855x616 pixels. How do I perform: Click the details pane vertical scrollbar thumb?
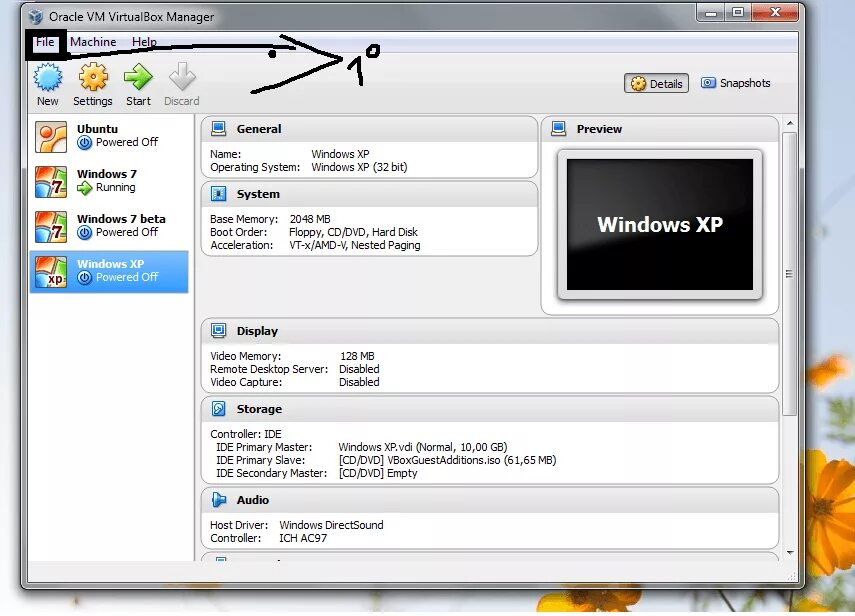click(x=790, y=274)
